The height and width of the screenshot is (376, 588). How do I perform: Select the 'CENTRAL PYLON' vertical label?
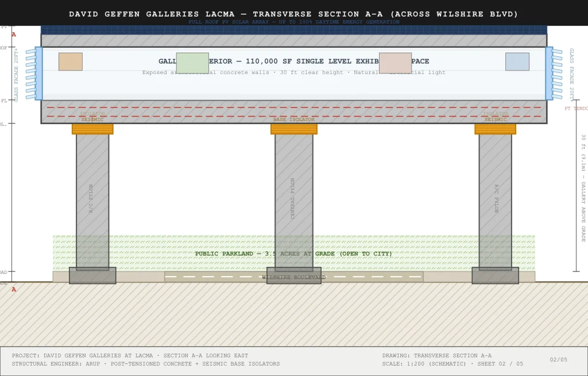pyautogui.click(x=292, y=198)
